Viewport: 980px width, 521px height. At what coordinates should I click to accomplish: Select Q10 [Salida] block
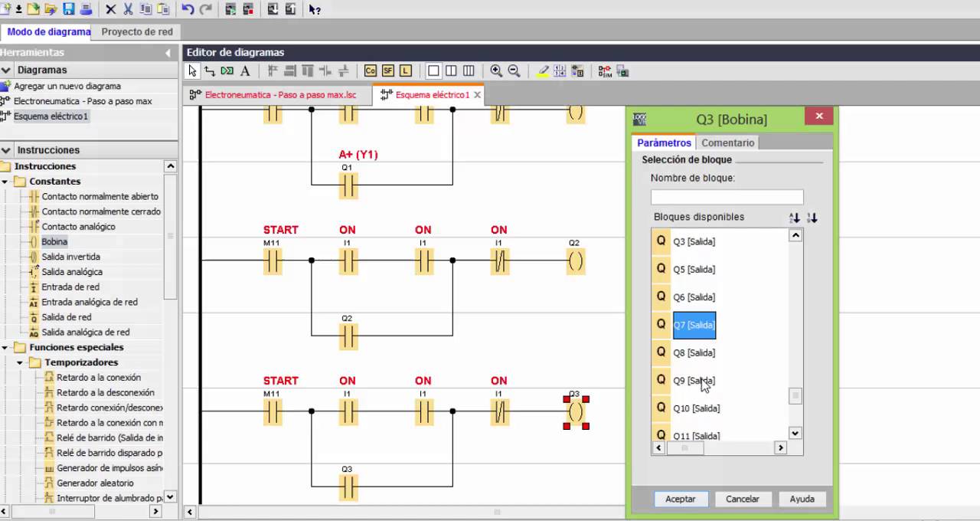point(696,408)
